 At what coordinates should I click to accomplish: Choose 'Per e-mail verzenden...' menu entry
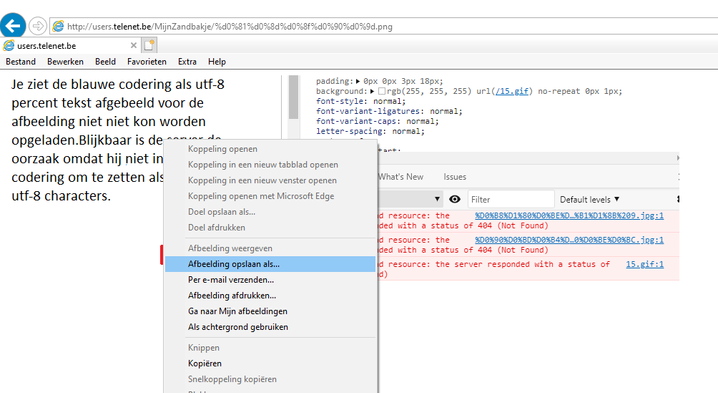[270, 280]
